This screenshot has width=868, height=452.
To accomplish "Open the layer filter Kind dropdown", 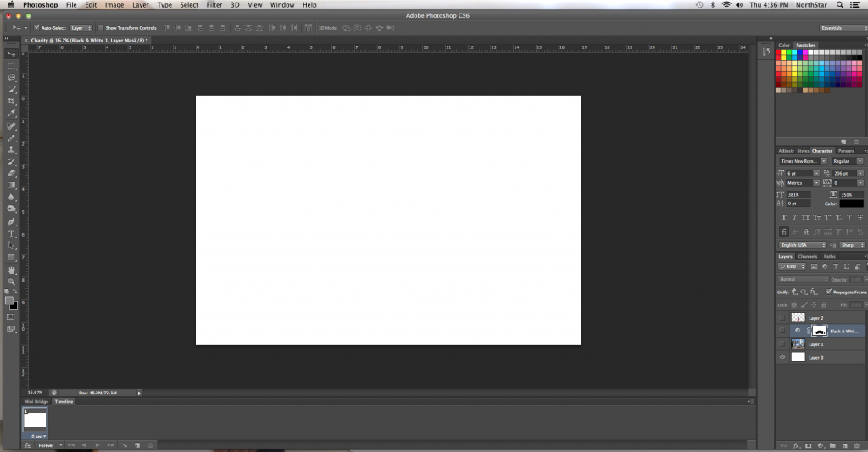I will tap(793, 266).
